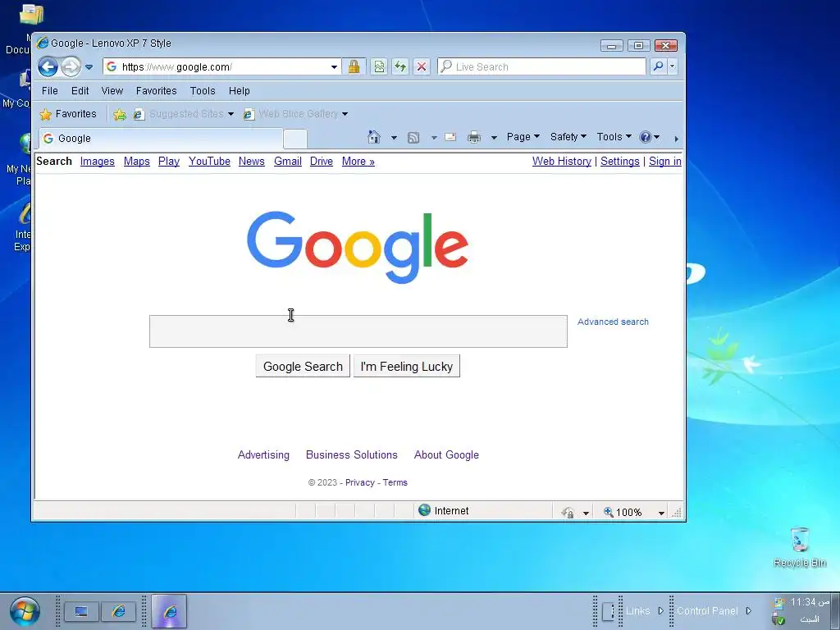The image size is (840, 630).
Task: Click the address bar URL field
Action: (216, 67)
